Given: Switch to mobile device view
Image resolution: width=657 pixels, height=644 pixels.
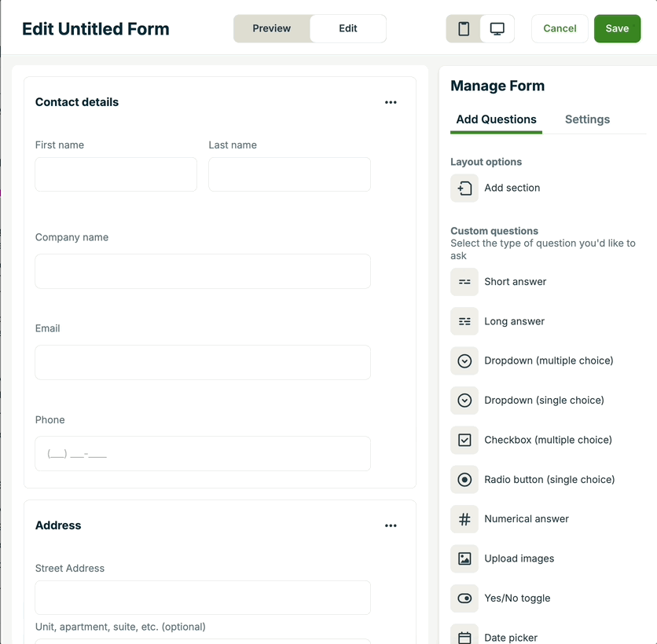Looking at the screenshot, I should pyautogui.click(x=464, y=29).
